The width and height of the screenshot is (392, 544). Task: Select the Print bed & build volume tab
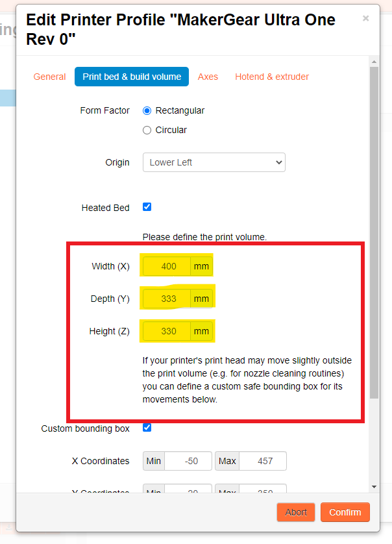(x=132, y=77)
